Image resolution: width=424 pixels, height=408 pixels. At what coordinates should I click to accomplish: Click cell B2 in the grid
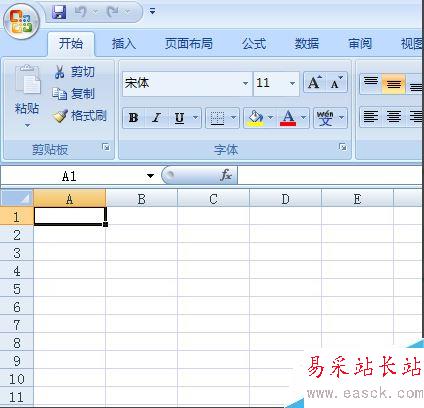point(141,235)
